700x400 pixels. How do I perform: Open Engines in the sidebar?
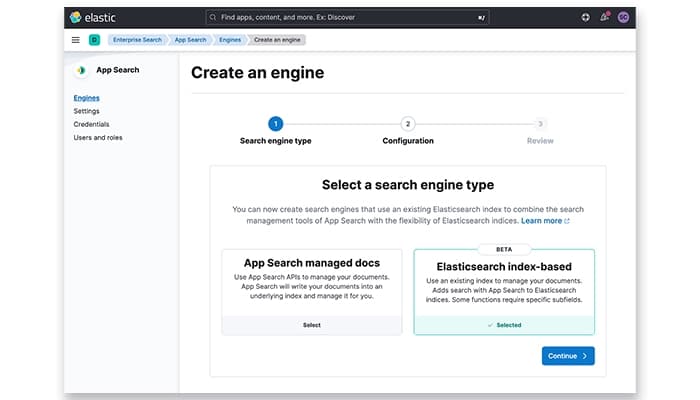[x=87, y=98]
